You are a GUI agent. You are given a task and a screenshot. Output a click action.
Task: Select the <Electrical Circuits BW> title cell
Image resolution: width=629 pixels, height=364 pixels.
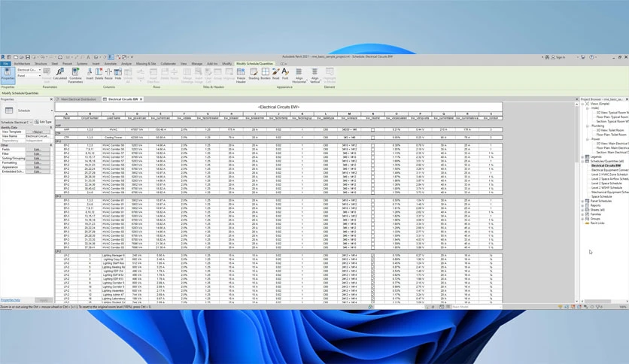click(278, 107)
